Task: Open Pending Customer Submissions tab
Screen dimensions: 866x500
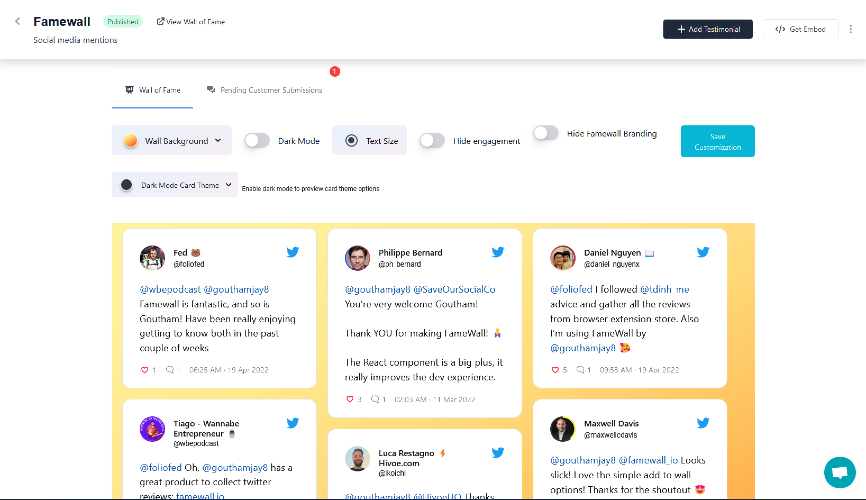Action: coord(265,90)
